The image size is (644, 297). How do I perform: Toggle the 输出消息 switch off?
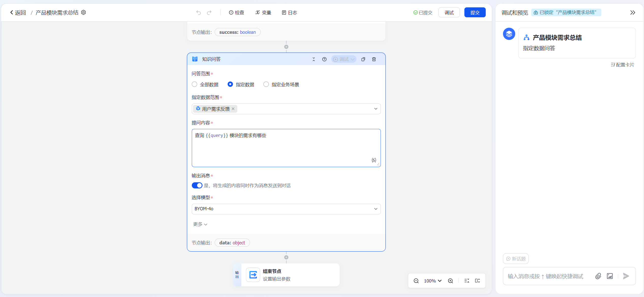[x=197, y=185]
